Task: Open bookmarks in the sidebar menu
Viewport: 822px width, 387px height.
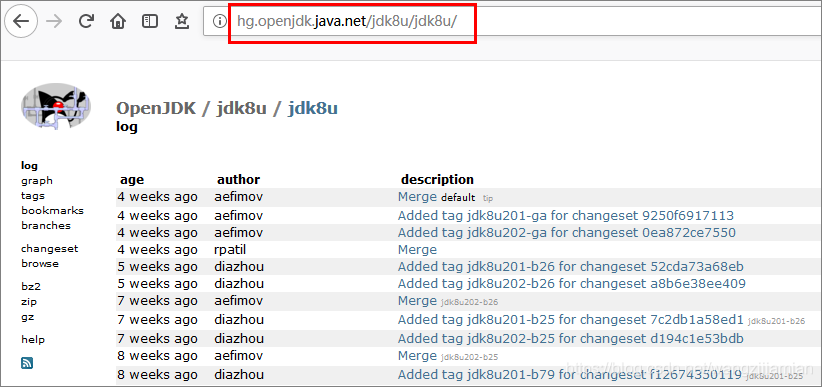Action: (52, 210)
